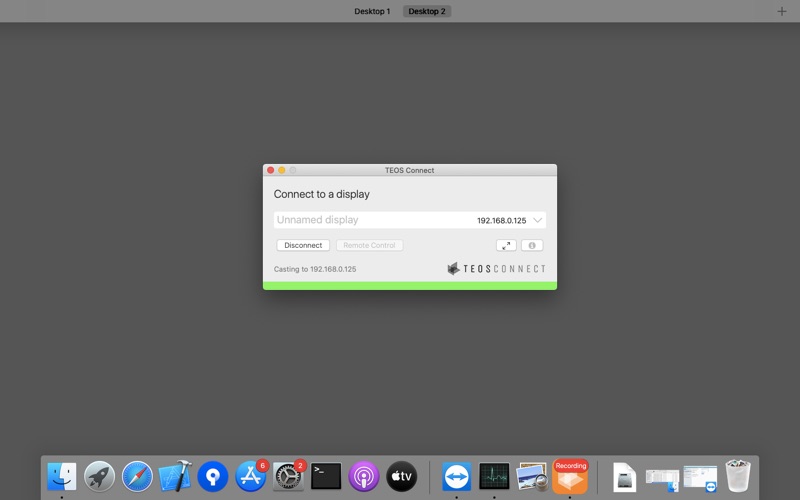This screenshot has width=800, height=500.
Task: Open the blue Sourcetree icon in Dock
Action: (213, 477)
